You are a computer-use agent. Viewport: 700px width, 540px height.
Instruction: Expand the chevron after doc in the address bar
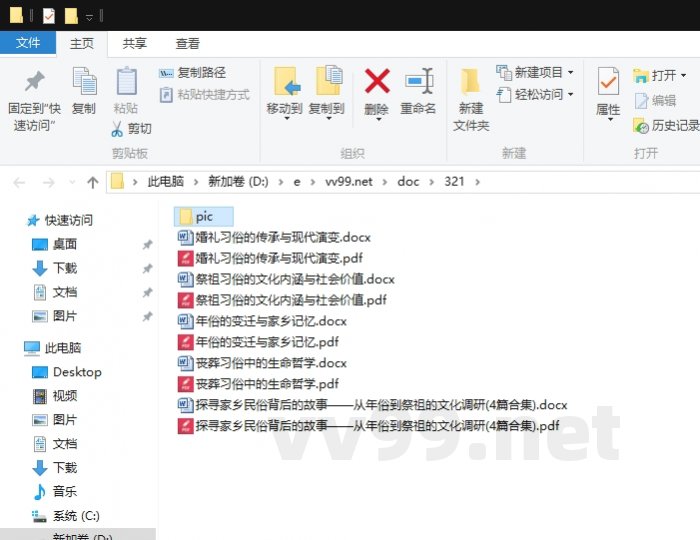[432, 182]
